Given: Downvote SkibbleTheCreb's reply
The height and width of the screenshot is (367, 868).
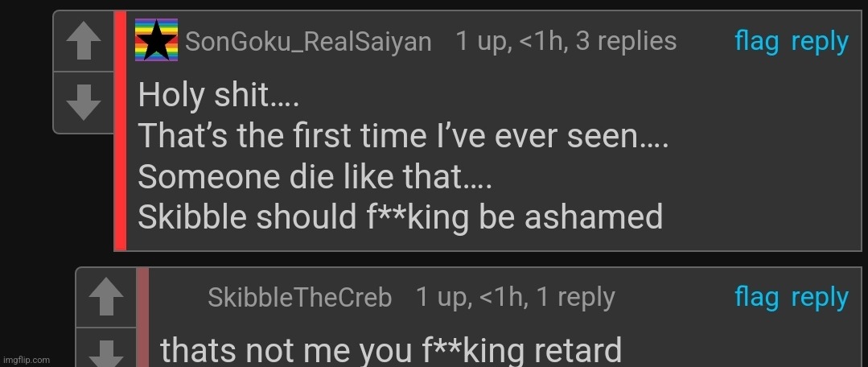Looking at the screenshot, I should 105,348.
